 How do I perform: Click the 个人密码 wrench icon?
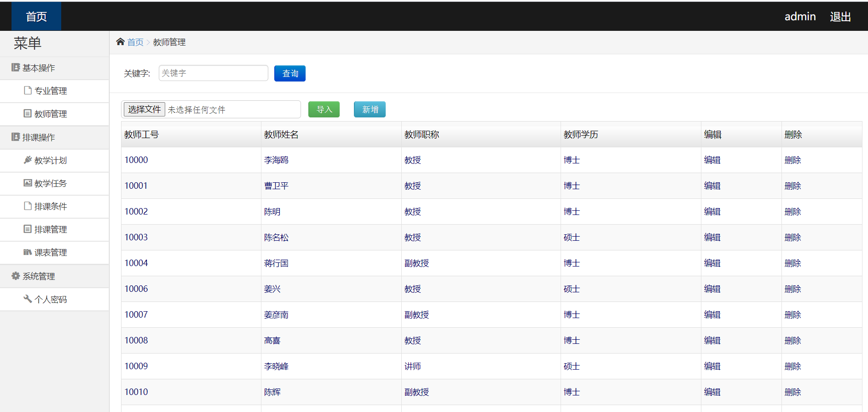[x=28, y=299]
